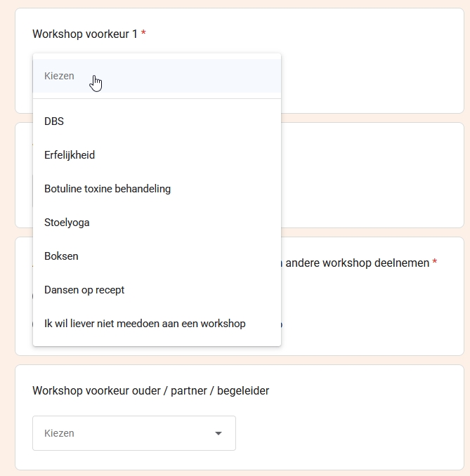This screenshot has width=470, height=476.
Task: Click the red asterisk beside Workshop voorkeur 1
Action: [x=143, y=34]
